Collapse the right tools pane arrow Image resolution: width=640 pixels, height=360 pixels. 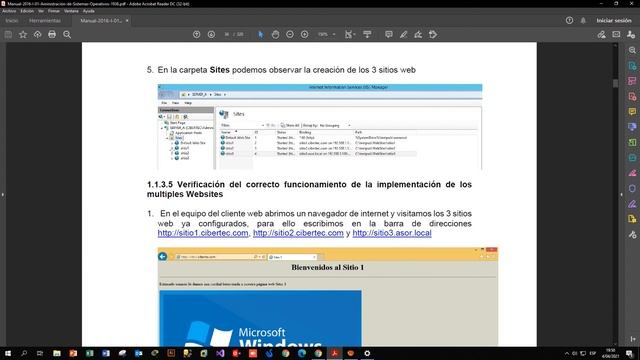(622, 195)
